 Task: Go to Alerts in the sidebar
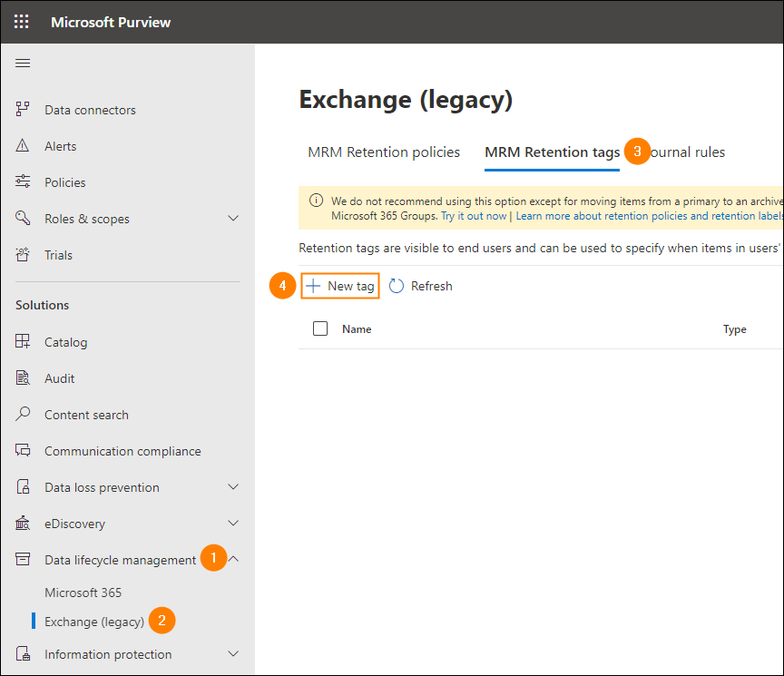pyautogui.click(x=61, y=146)
